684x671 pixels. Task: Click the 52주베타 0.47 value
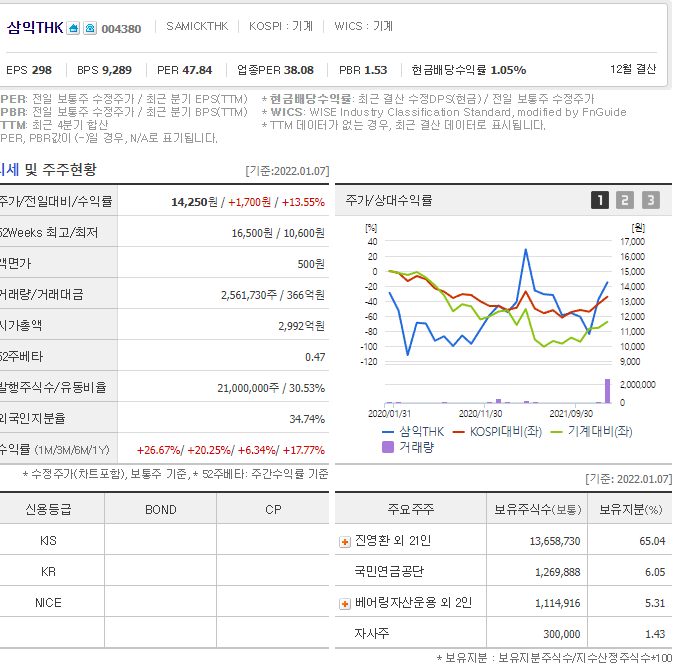(315, 357)
